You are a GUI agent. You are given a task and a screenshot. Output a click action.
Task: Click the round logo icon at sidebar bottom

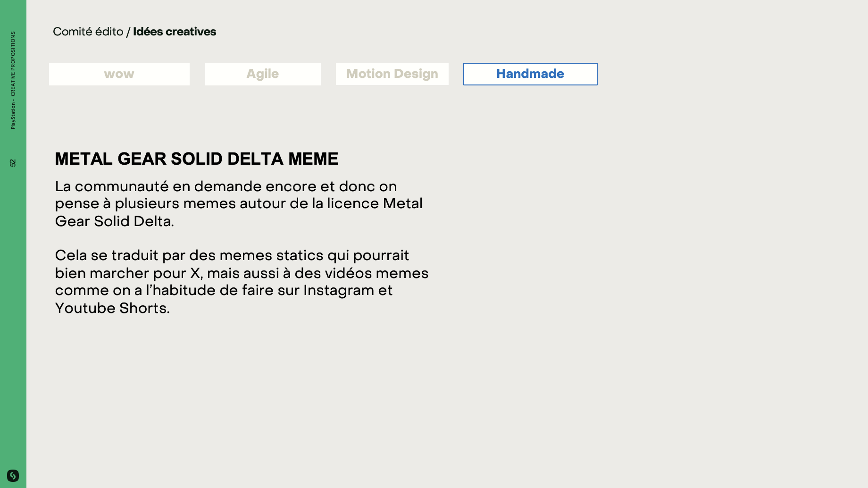tap(13, 475)
